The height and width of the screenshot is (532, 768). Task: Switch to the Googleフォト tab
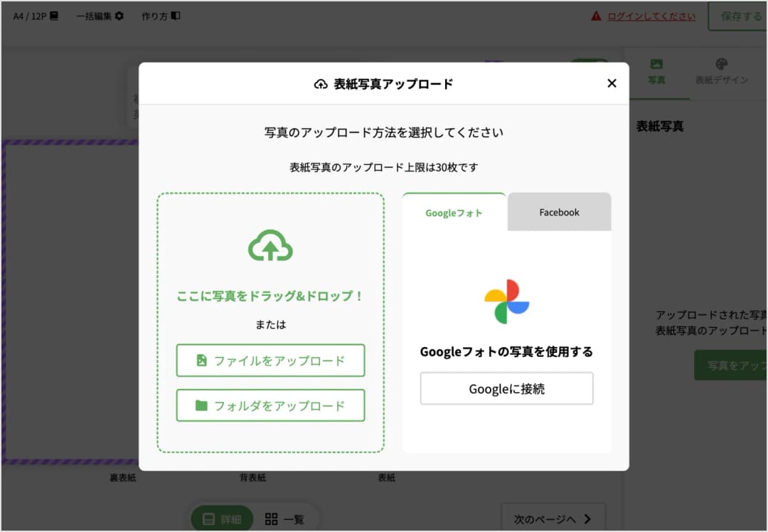coord(454,211)
